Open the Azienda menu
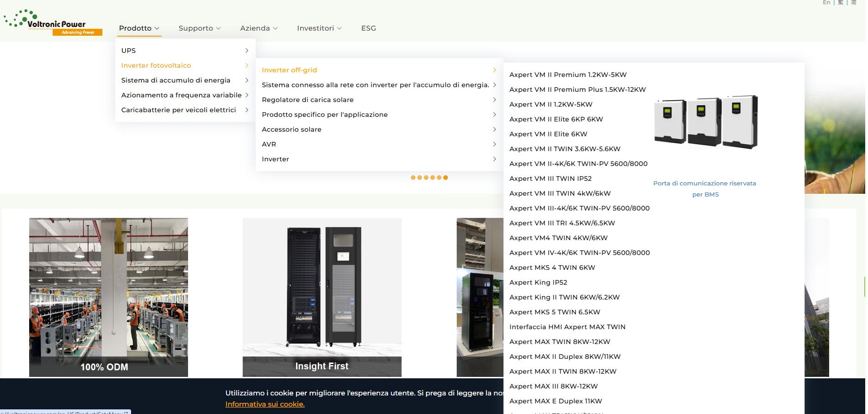This screenshot has height=414, width=868. 259,28
